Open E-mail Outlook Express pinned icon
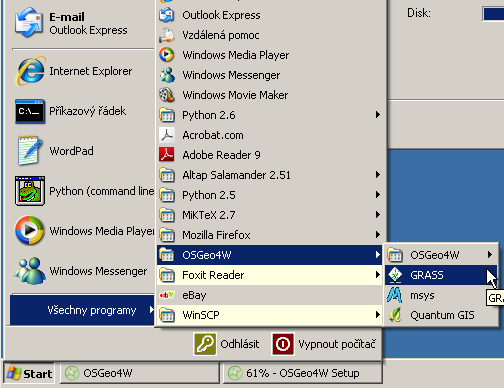Image resolution: width=504 pixels, height=388 pixels. [x=29, y=23]
